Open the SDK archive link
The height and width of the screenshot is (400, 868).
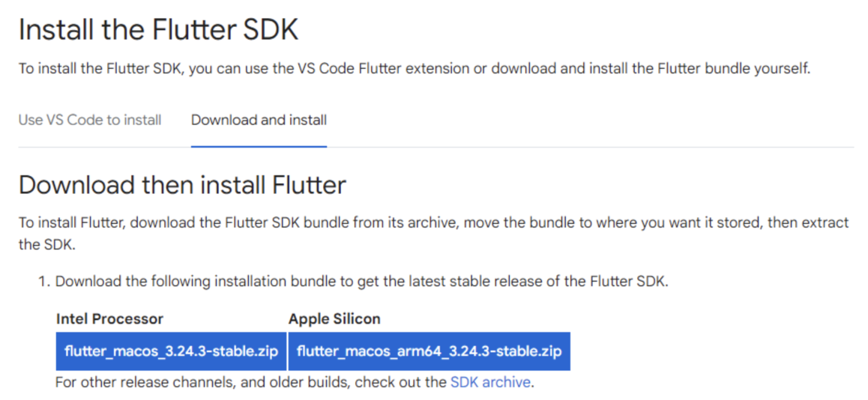[490, 382]
